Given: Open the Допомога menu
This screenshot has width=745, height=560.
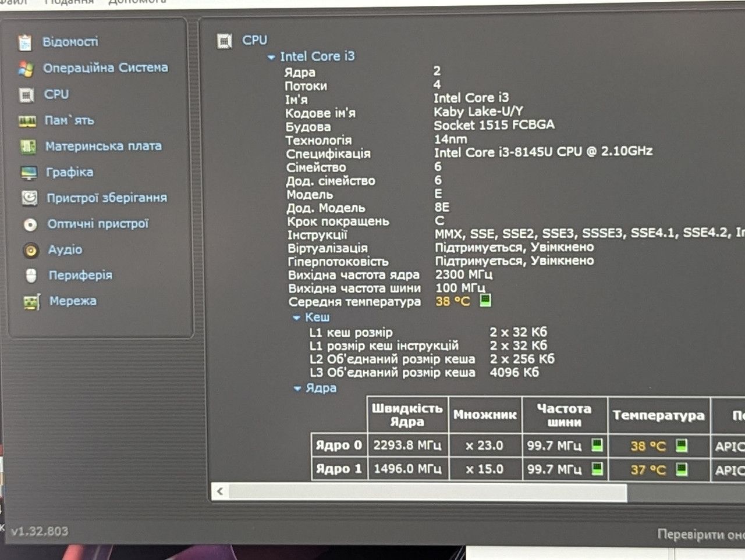Looking at the screenshot, I should pyautogui.click(x=137, y=2).
